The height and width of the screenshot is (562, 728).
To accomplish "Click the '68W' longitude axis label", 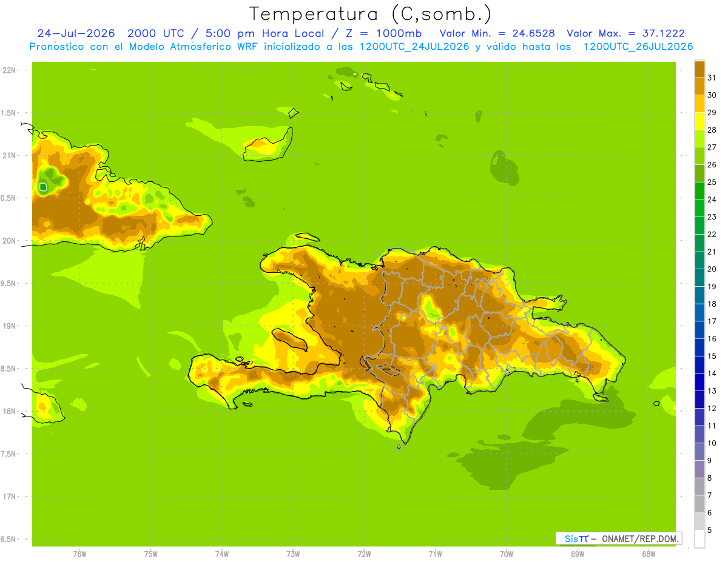I will [x=649, y=554].
